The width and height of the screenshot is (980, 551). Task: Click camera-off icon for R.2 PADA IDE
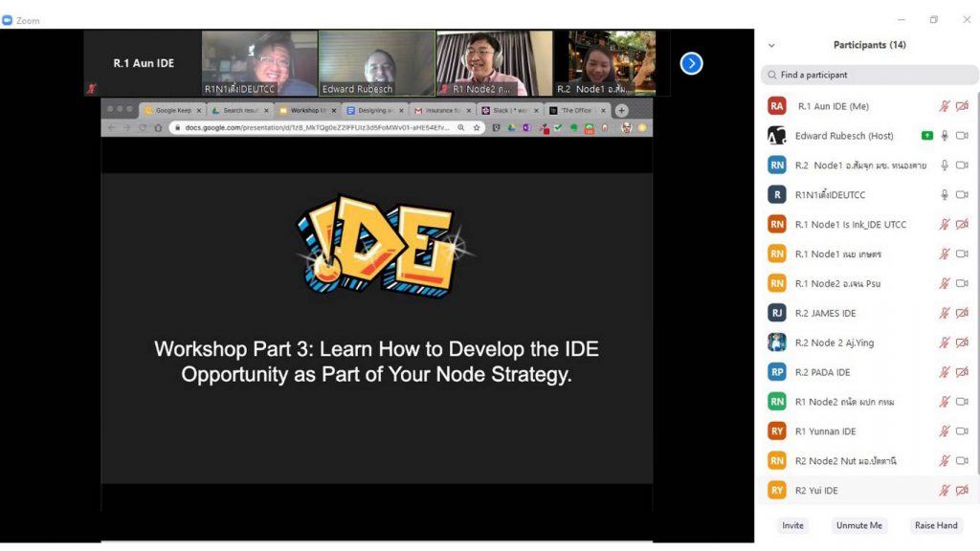pyautogui.click(x=962, y=372)
